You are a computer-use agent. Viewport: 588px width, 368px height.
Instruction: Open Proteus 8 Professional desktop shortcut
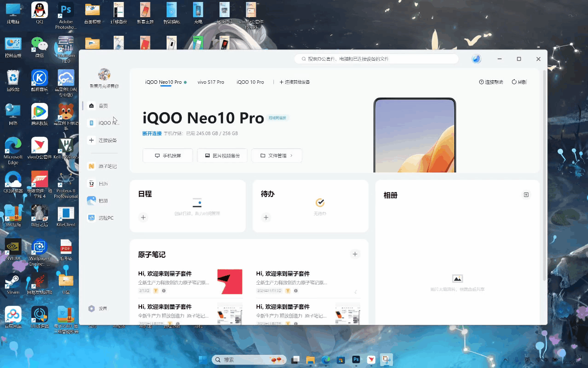[x=66, y=185]
